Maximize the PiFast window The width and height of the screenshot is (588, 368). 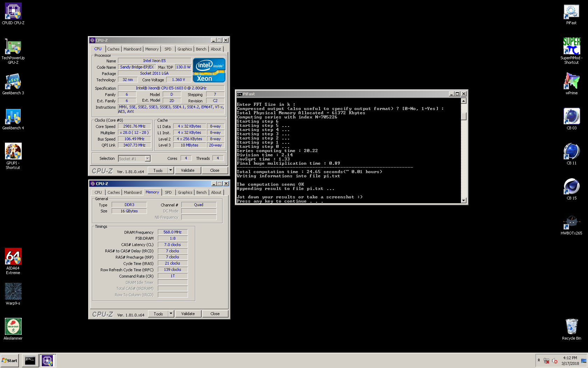(457, 94)
